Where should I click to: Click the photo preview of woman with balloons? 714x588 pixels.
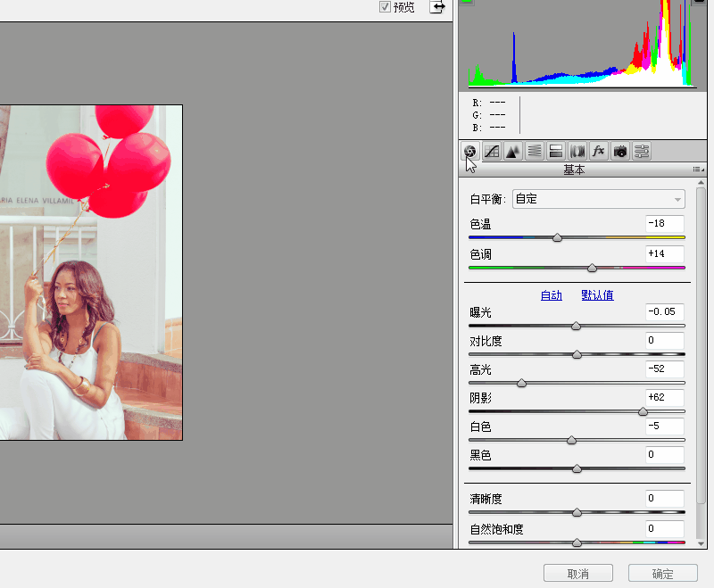pos(91,273)
